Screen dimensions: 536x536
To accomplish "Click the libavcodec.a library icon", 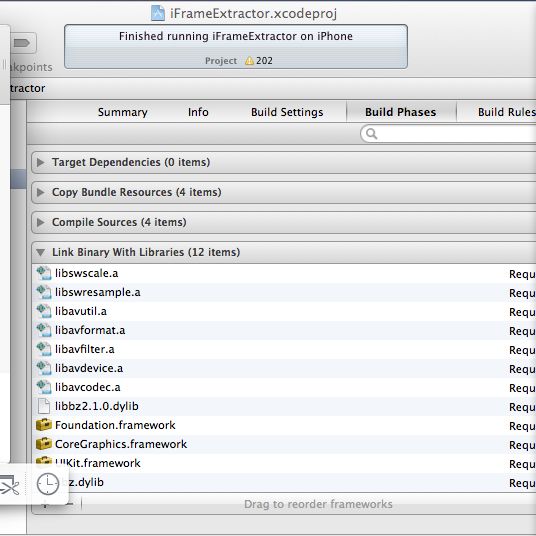I will click(44, 387).
